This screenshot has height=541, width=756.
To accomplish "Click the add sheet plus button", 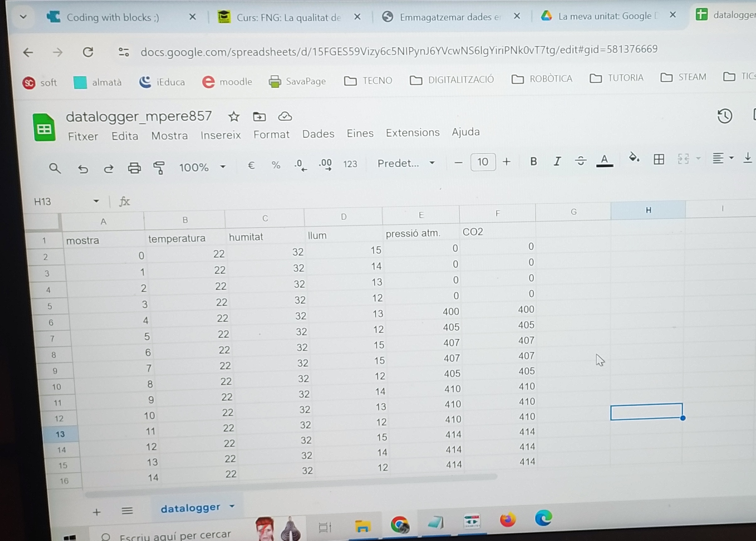I will 97,512.
